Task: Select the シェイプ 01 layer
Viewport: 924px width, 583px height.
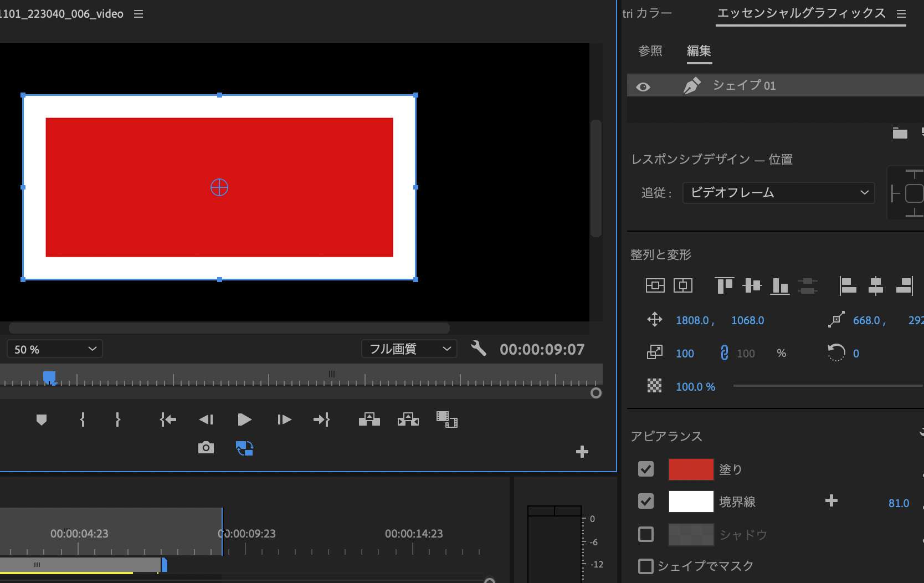Action: 776,85
